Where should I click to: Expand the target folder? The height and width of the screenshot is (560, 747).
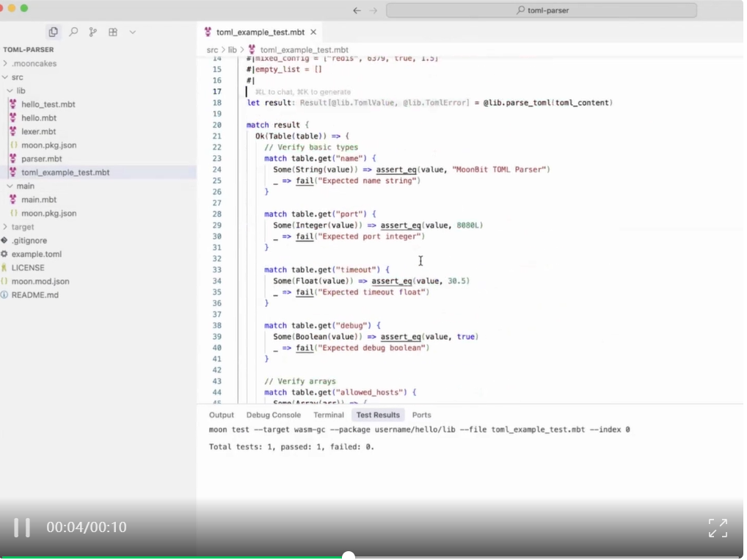pyautogui.click(x=23, y=227)
